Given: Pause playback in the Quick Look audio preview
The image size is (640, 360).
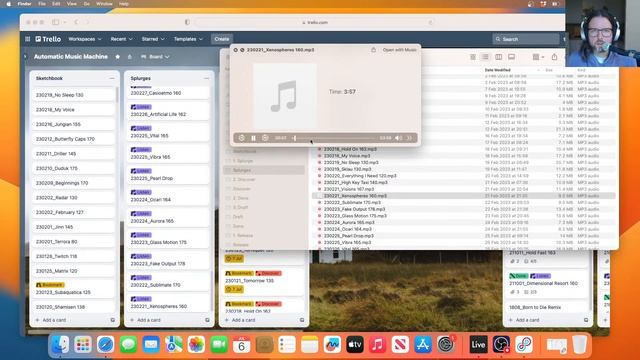Looking at the screenshot, I should pyautogui.click(x=253, y=138).
